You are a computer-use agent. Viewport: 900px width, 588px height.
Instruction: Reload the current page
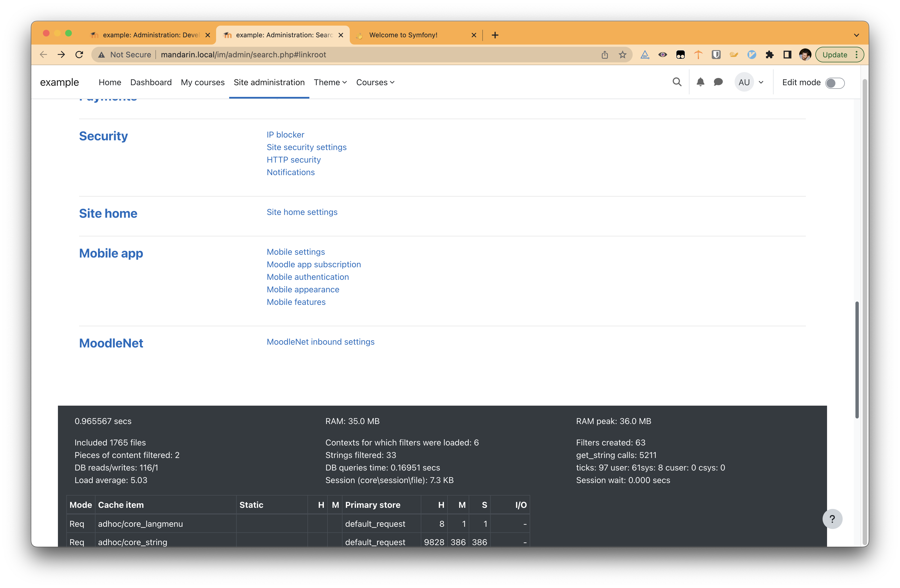[x=79, y=55]
